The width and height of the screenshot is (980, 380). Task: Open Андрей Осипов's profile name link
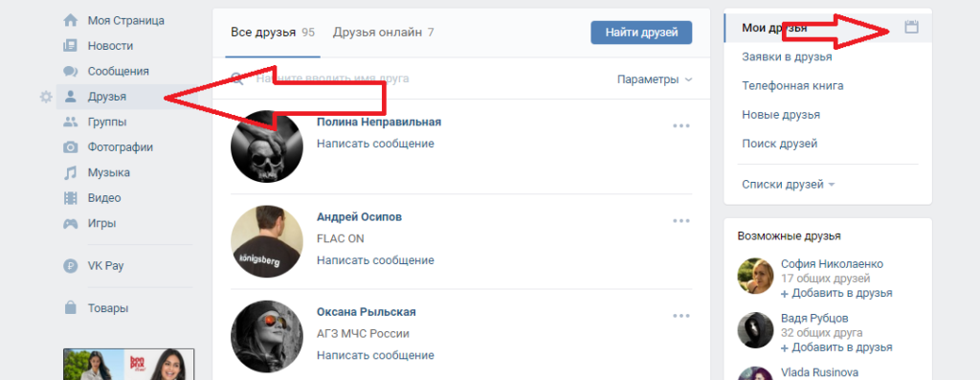tap(360, 217)
